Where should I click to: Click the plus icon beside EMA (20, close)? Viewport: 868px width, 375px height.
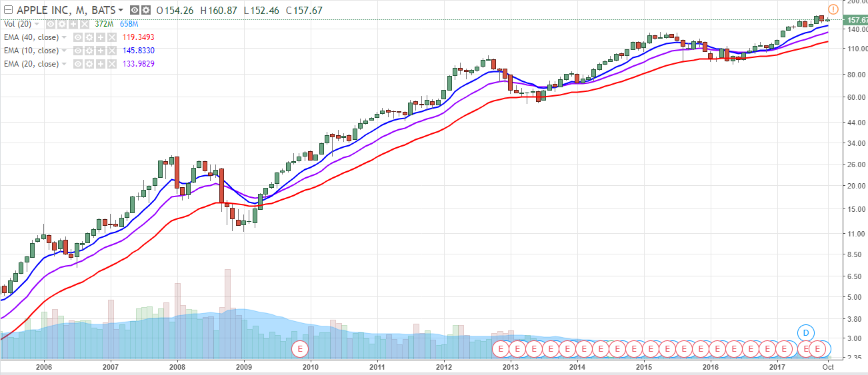click(x=100, y=64)
